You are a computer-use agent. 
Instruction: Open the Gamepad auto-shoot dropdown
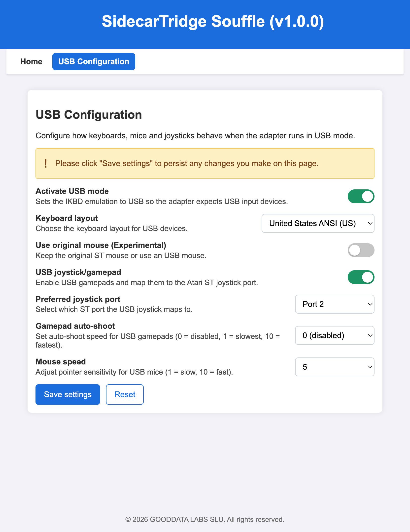pos(335,335)
